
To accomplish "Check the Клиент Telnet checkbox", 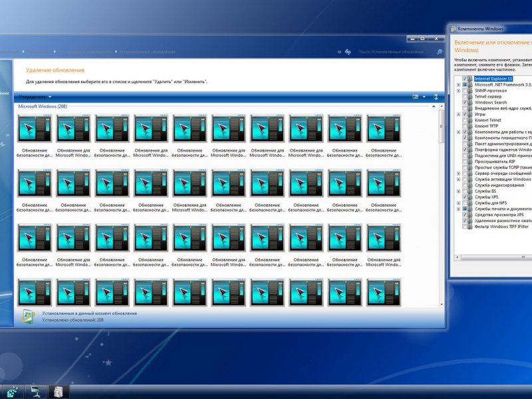I will [x=464, y=120].
